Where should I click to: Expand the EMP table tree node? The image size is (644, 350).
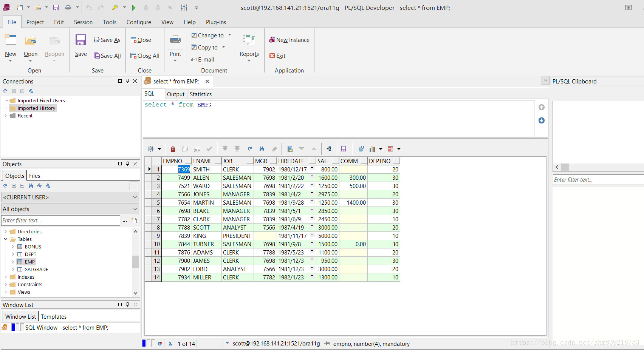[x=13, y=262]
